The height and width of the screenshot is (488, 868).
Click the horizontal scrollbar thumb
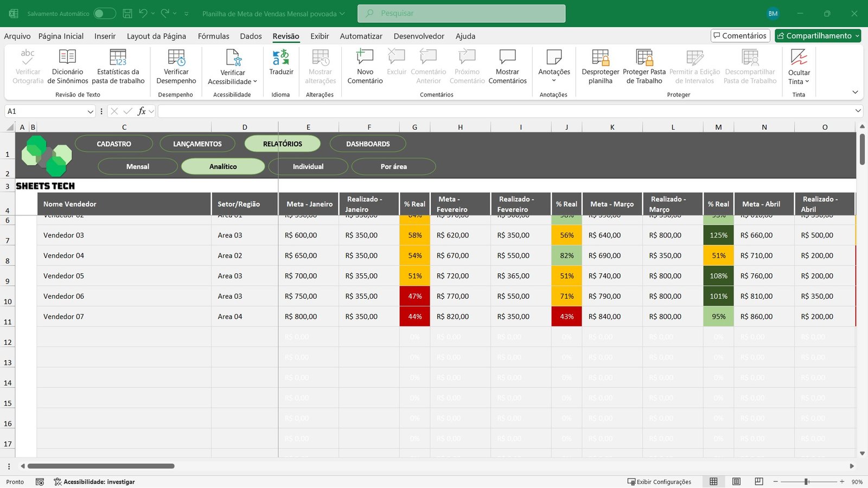(101, 466)
